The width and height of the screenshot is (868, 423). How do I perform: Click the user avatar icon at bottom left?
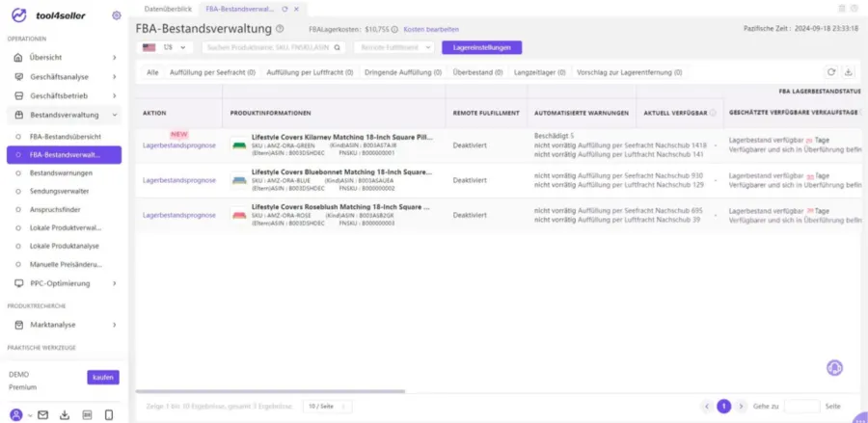tap(16, 414)
